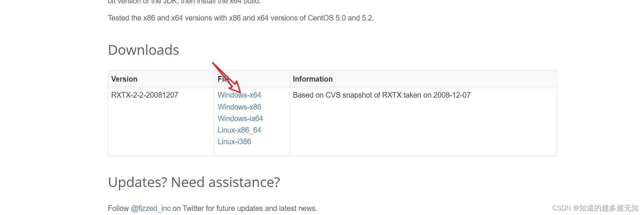
Task: Click the word Follow before @fizzed_inc
Action: pyautogui.click(x=119, y=208)
